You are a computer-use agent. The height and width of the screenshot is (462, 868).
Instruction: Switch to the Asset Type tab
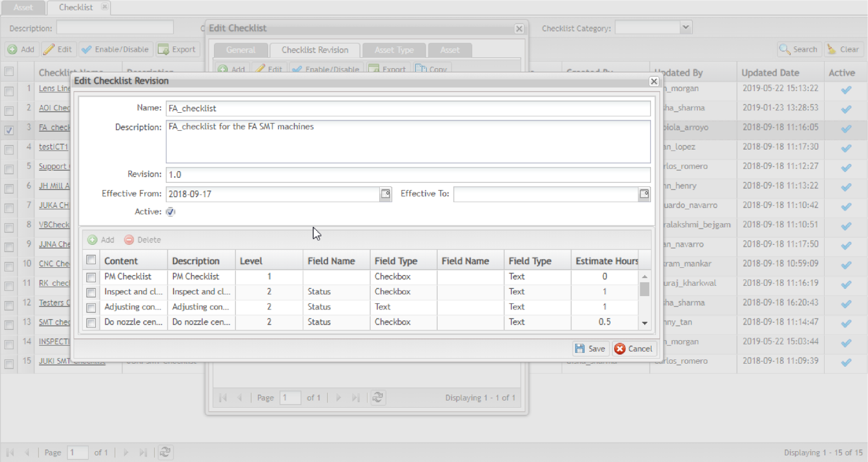pyautogui.click(x=394, y=50)
